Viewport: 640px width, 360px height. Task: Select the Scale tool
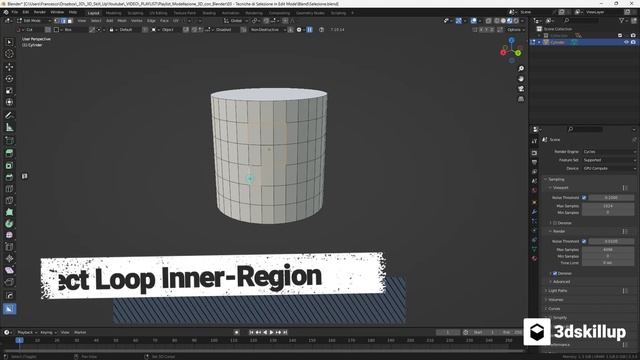pyautogui.click(x=9, y=91)
